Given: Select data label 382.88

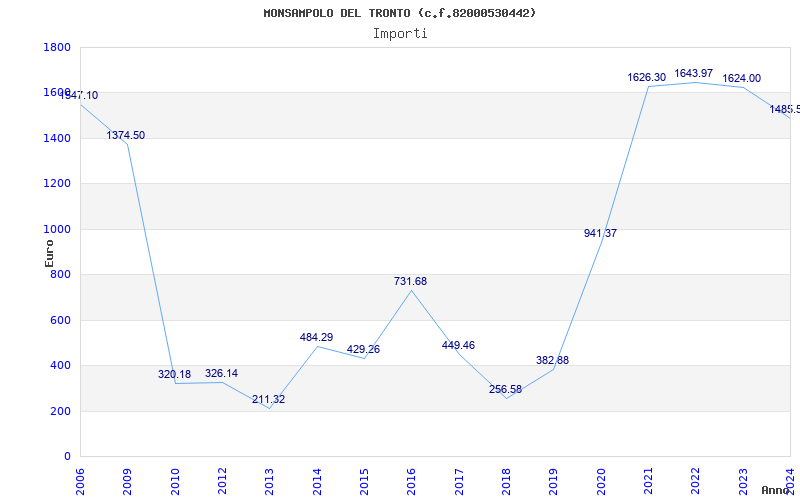Looking at the screenshot, I should coord(552,360).
